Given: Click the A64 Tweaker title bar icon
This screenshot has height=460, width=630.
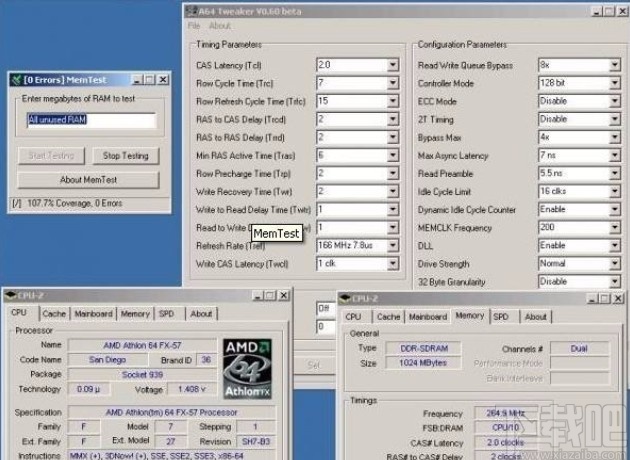Looking at the screenshot, I should coord(192,11).
